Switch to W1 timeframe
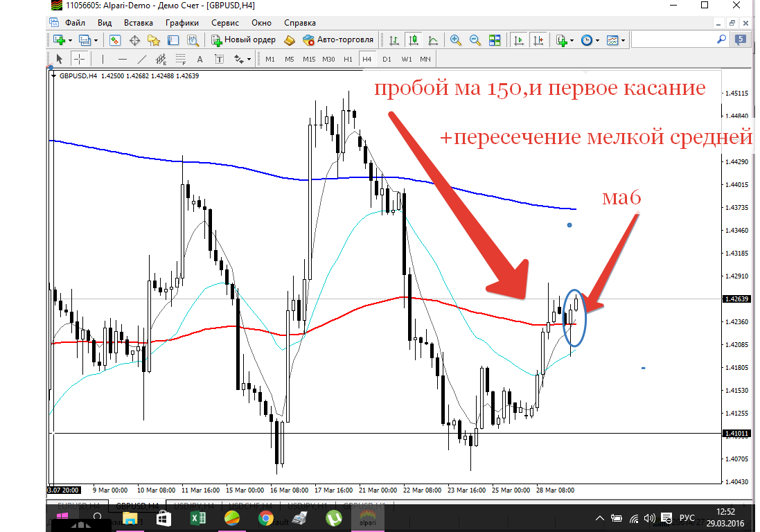This screenshot has height=532, width=760. pos(407,59)
